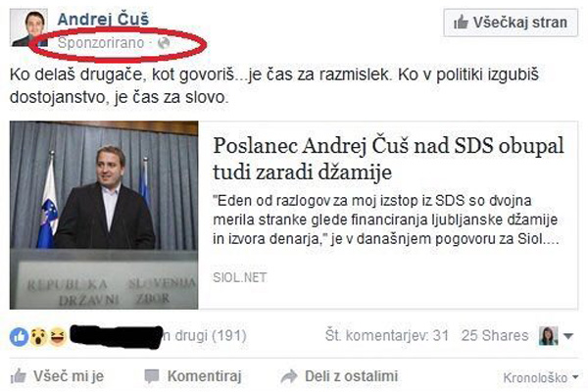The width and height of the screenshot is (588, 392).
Task: Expand the commenting-as profile avatar dropdown
Action: [556, 336]
